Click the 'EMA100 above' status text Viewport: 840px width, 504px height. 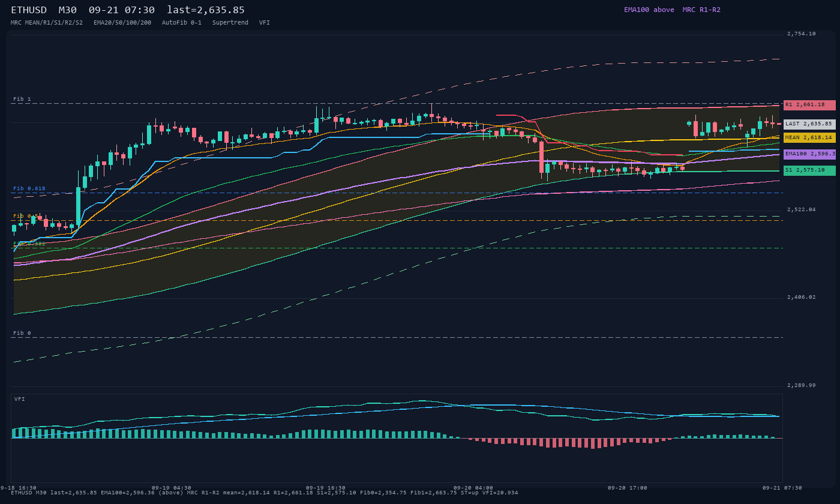[x=649, y=10]
